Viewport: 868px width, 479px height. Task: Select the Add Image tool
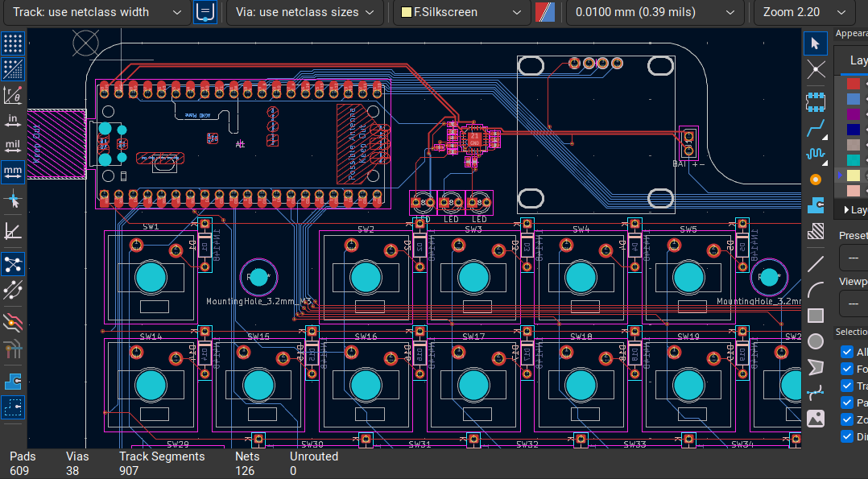(x=816, y=418)
